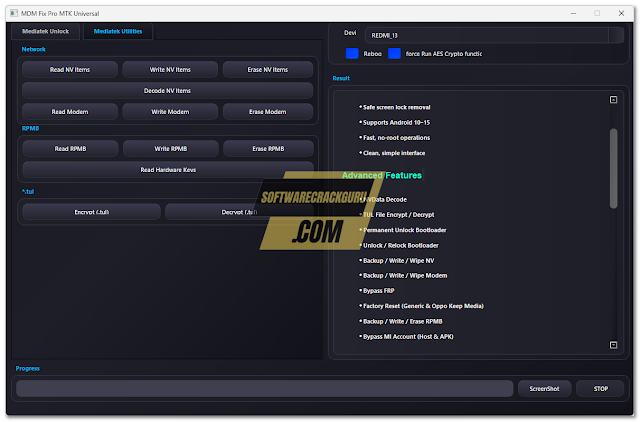
Task: Click Erase NV Items
Action: [269, 69]
